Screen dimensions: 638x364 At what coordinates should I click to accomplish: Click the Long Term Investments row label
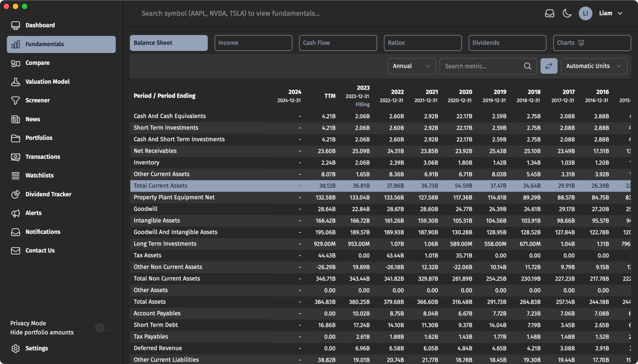tap(165, 244)
